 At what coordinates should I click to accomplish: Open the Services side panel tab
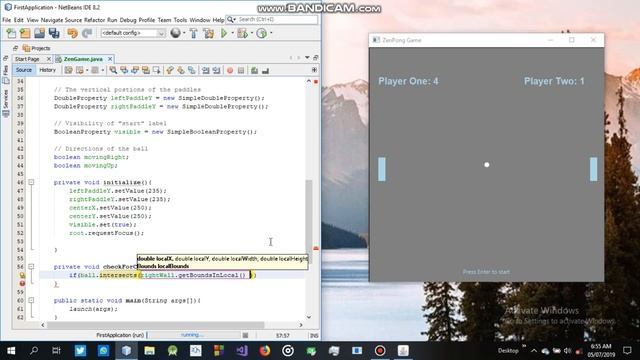(6, 103)
